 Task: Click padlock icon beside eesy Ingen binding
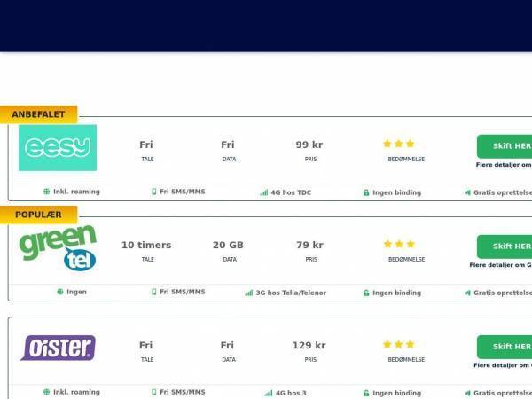[x=366, y=192]
